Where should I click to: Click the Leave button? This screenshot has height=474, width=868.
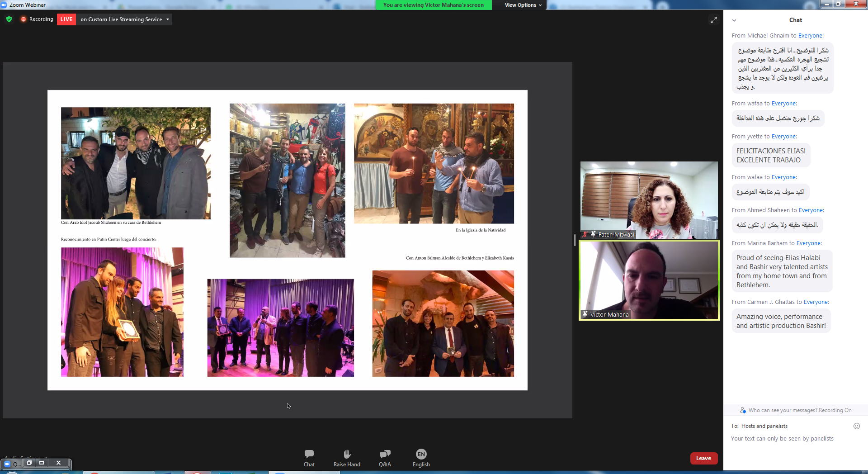(703, 458)
